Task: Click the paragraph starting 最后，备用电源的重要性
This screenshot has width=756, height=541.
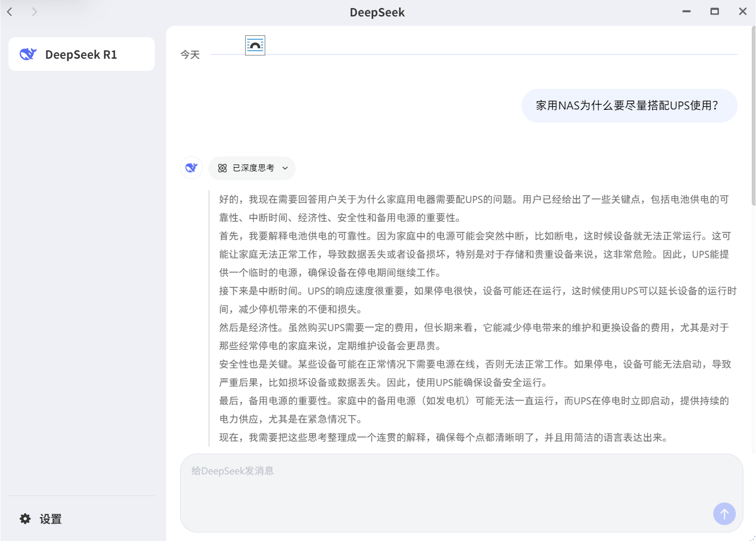Action: 474,410
